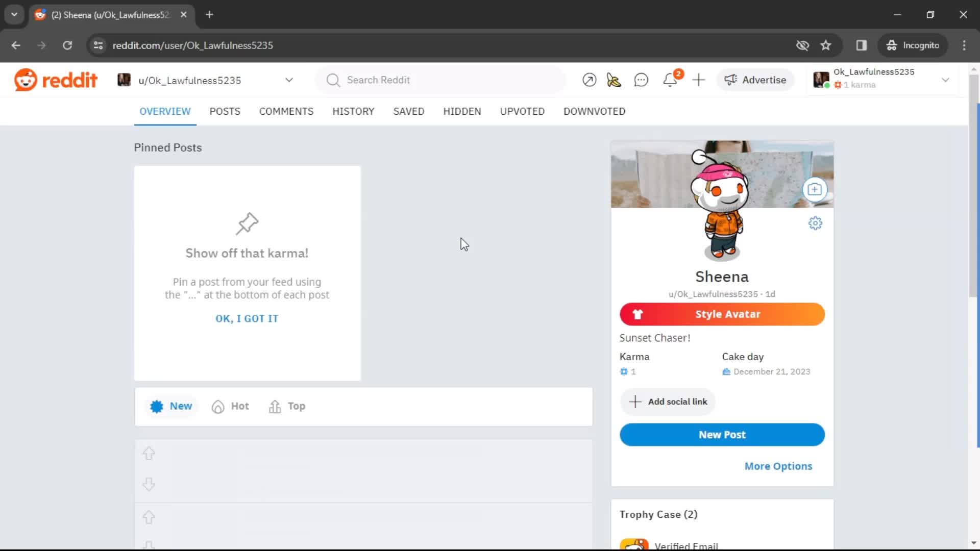The height and width of the screenshot is (551, 980).
Task: Click the New Post button
Action: [722, 434]
